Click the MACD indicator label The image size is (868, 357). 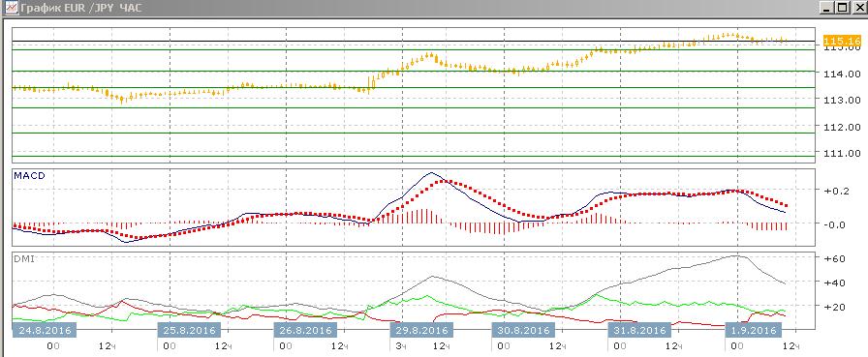30,176
